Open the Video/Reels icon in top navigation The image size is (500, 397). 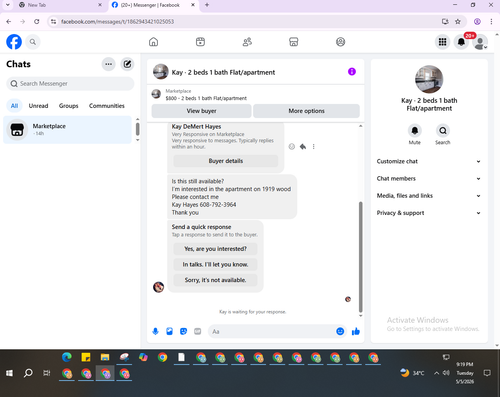point(200,42)
